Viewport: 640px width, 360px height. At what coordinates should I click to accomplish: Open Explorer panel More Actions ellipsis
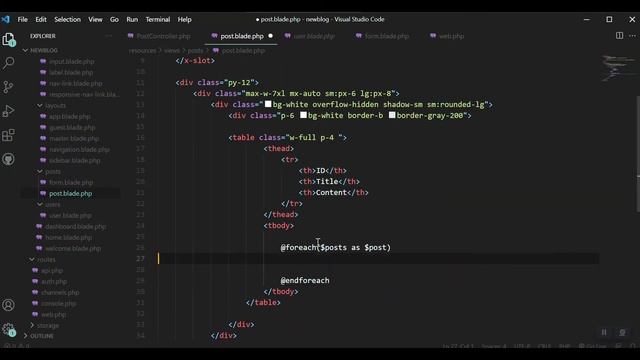(x=109, y=36)
